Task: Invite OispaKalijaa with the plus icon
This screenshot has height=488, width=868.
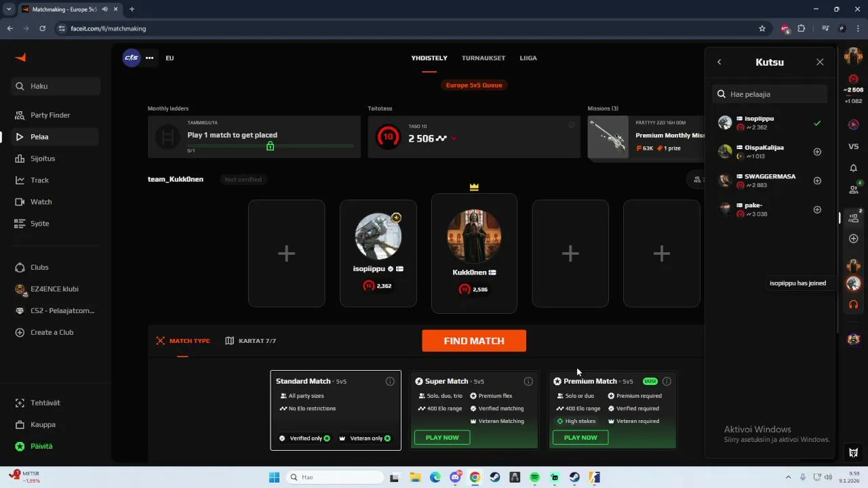Action: 817,152
